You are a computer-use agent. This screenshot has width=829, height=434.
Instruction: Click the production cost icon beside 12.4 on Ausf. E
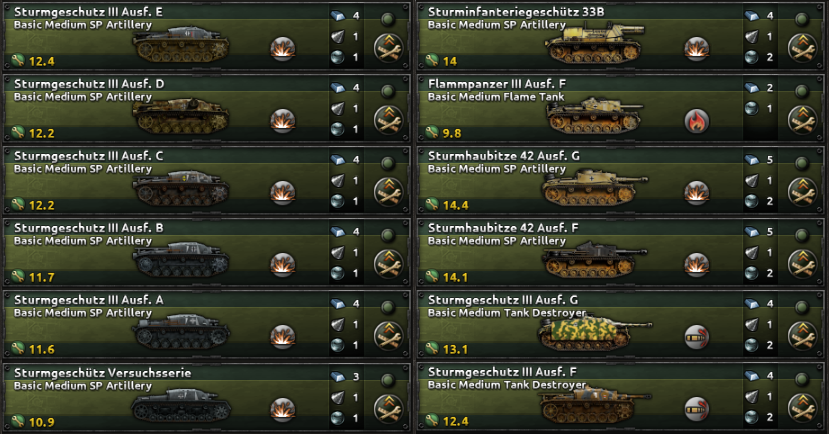[18, 61]
